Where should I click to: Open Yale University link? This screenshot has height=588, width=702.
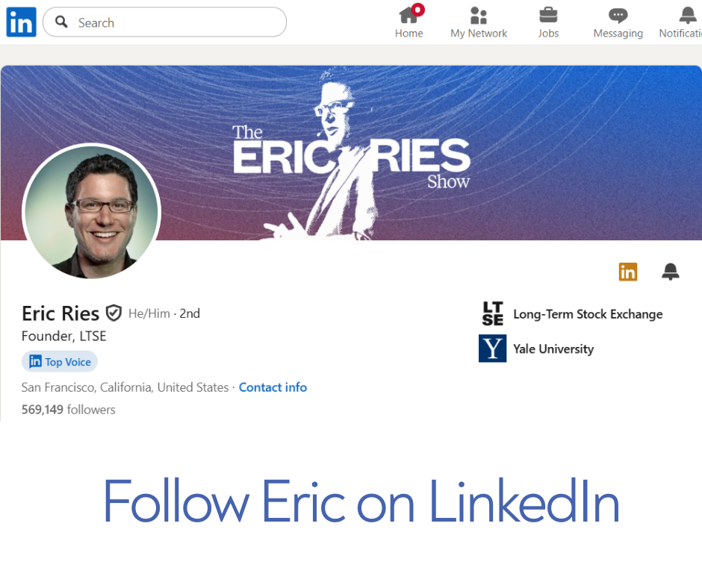tap(553, 349)
